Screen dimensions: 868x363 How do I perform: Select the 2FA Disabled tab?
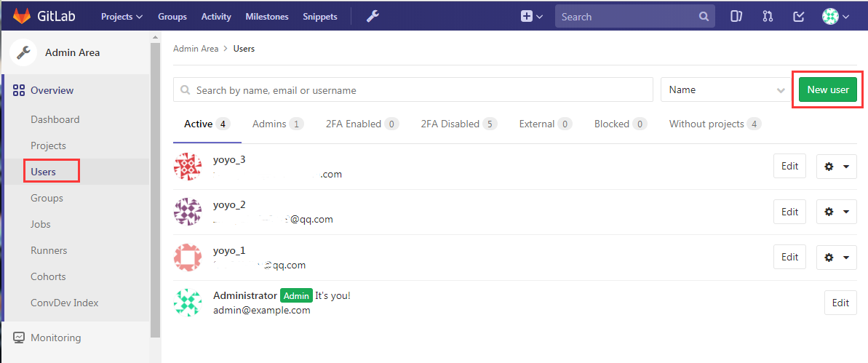pos(458,124)
